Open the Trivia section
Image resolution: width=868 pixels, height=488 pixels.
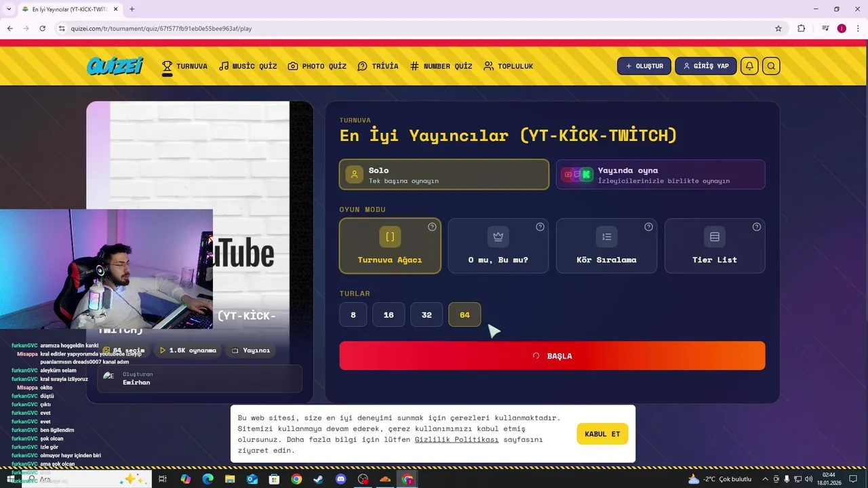378,66
